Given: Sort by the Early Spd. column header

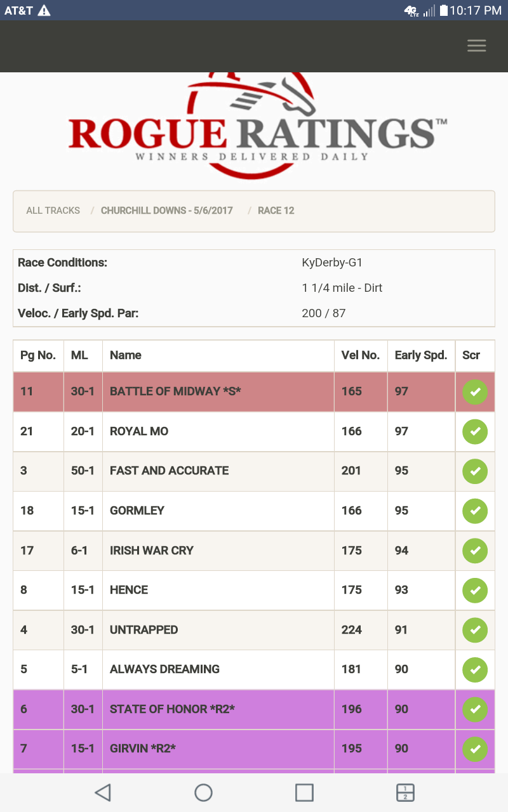Looking at the screenshot, I should click(421, 355).
